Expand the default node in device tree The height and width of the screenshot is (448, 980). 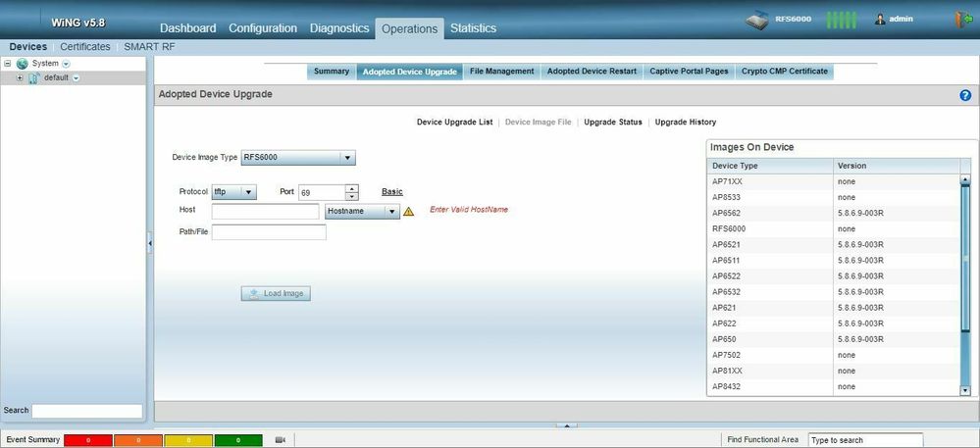click(20, 77)
